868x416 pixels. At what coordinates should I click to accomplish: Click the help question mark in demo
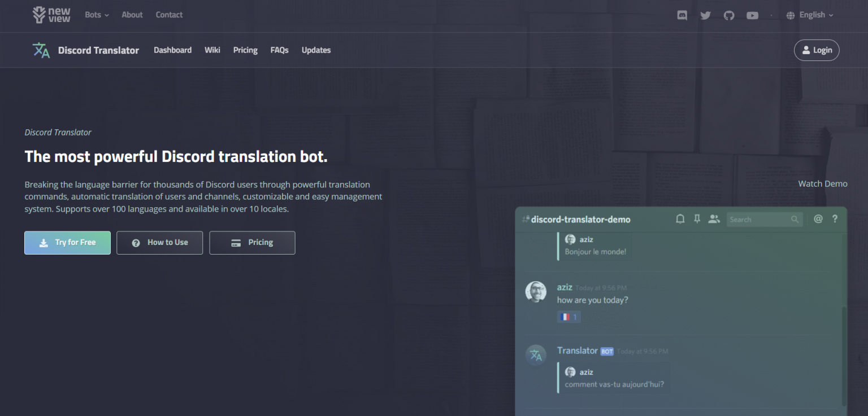pos(835,219)
